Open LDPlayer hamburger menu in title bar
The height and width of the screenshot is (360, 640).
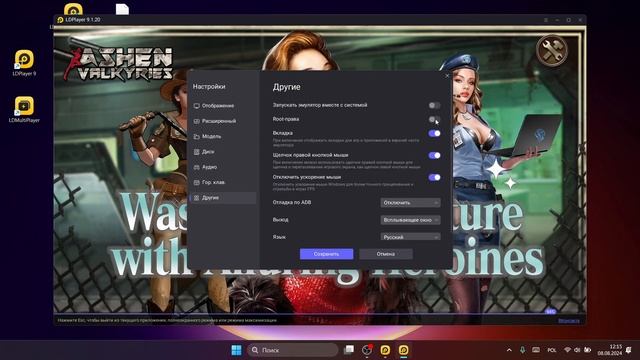[x=546, y=20]
